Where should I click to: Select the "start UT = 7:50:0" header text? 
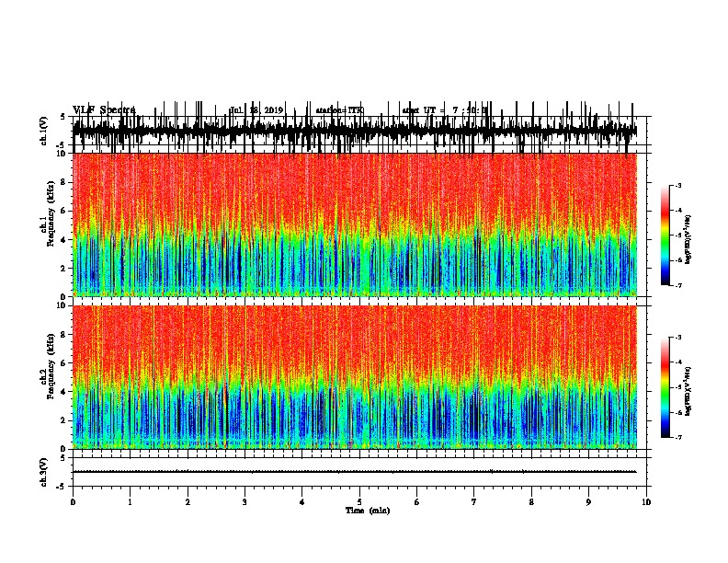(x=444, y=110)
